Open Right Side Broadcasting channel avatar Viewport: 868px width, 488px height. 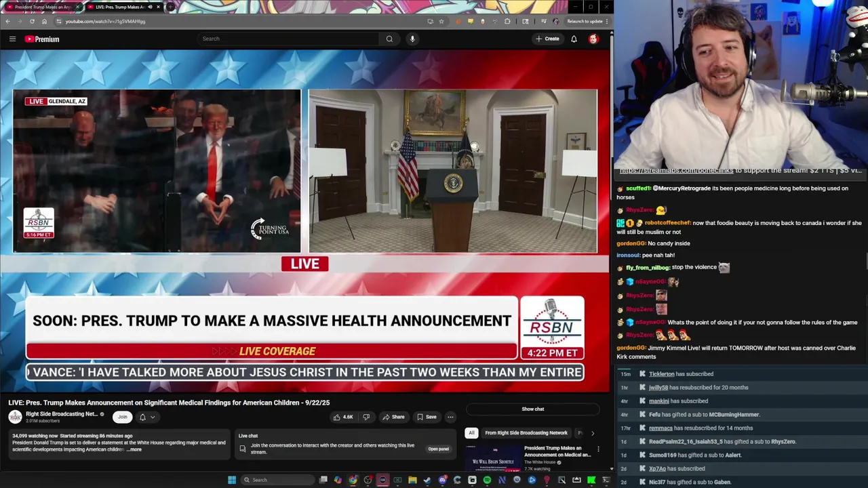pyautogui.click(x=15, y=417)
